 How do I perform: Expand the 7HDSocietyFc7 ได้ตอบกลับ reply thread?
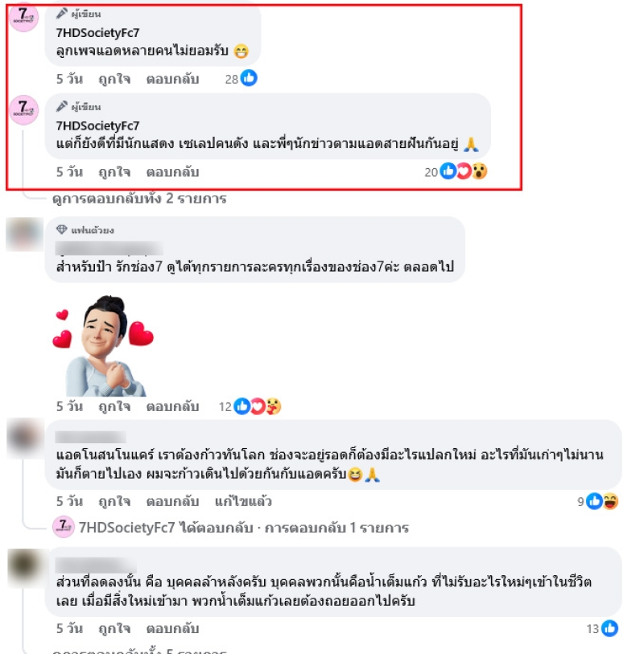243,528
